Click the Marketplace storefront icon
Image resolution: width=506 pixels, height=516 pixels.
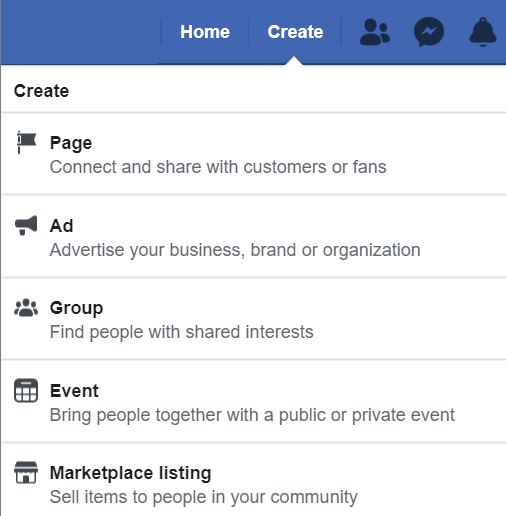coord(26,473)
